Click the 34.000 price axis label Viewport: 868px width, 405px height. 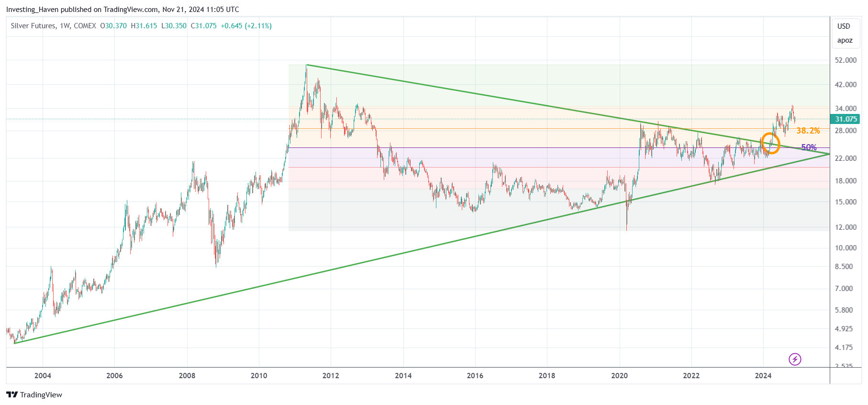click(846, 109)
